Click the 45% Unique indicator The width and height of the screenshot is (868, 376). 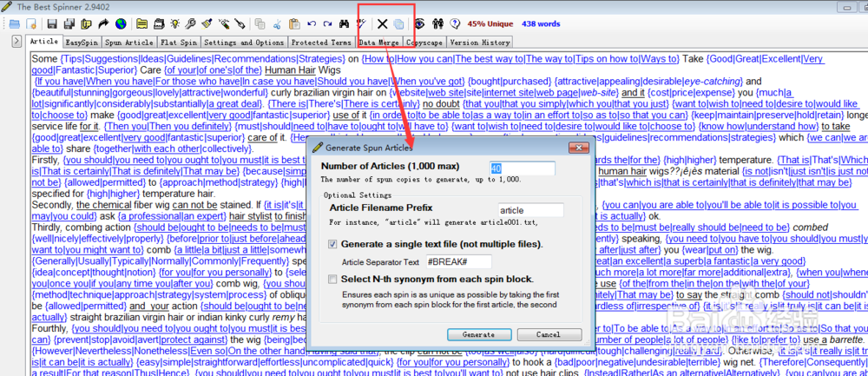[x=490, y=23]
